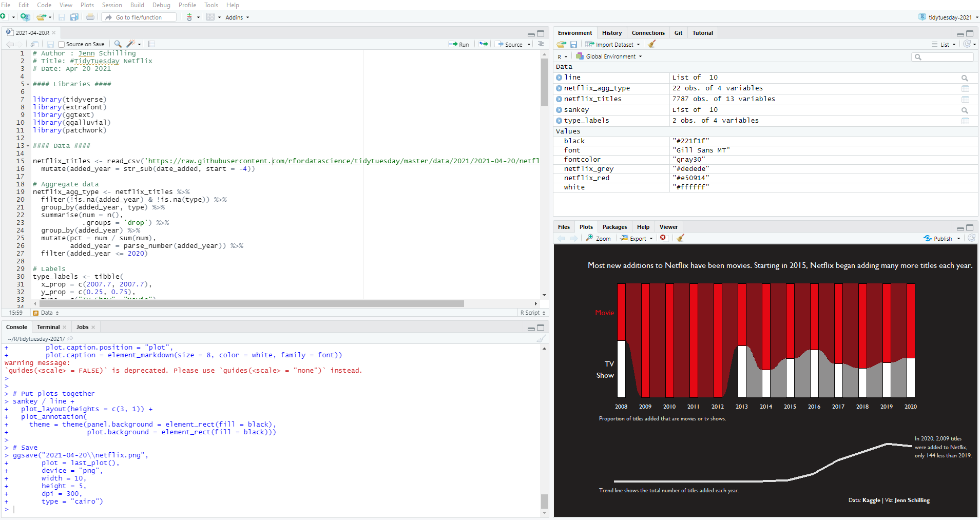Clear environment objects with the broom icon

(652, 44)
